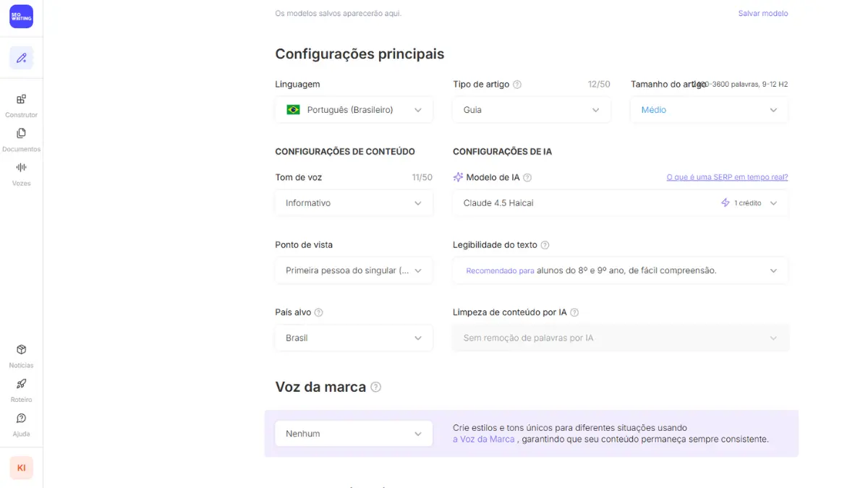Open the Sem remoção de palavras dropdown

point(621,338)
